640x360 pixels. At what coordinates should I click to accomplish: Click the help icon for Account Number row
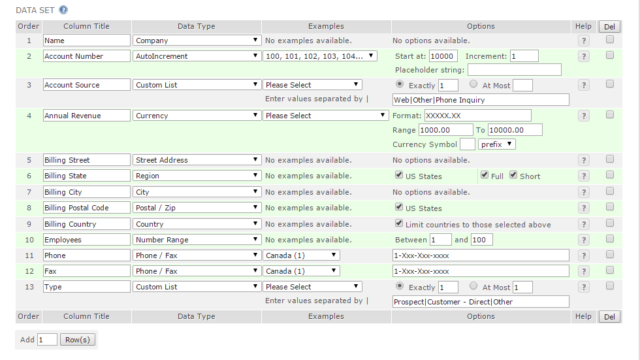click(x=584, y=56)
